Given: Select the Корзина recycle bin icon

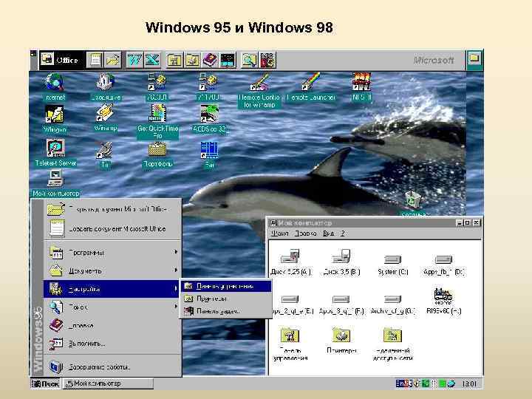Looking at the screenshot, I should point(413,204).
